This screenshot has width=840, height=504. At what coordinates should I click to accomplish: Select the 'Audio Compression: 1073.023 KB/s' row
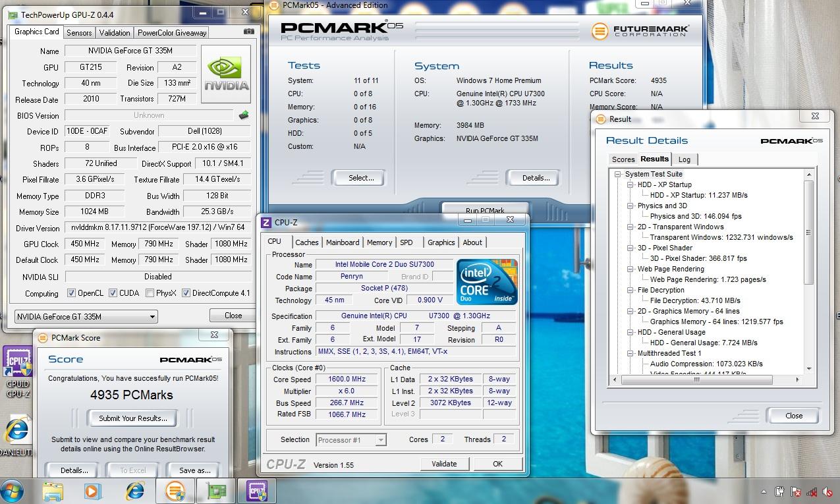[x=706, y=364]
